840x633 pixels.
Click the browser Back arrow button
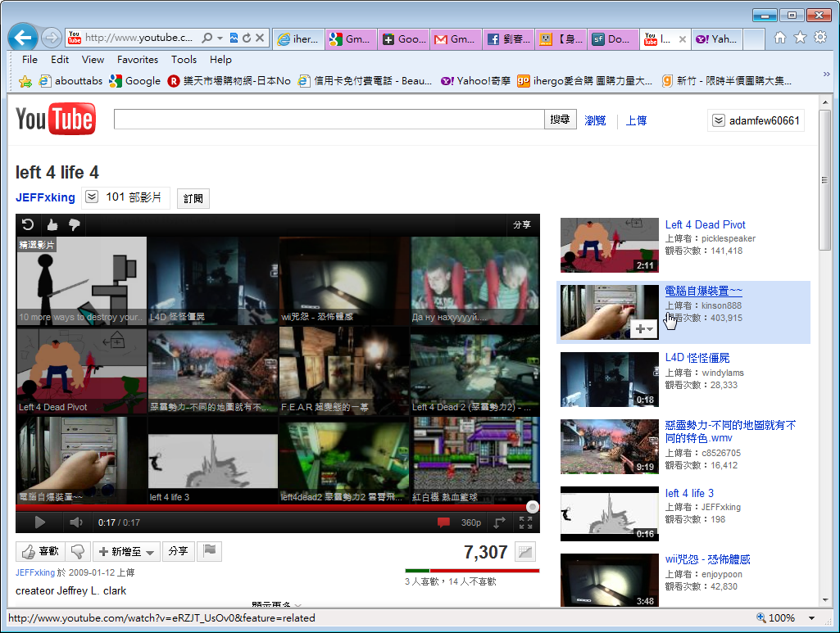click(x=23, y=38)
